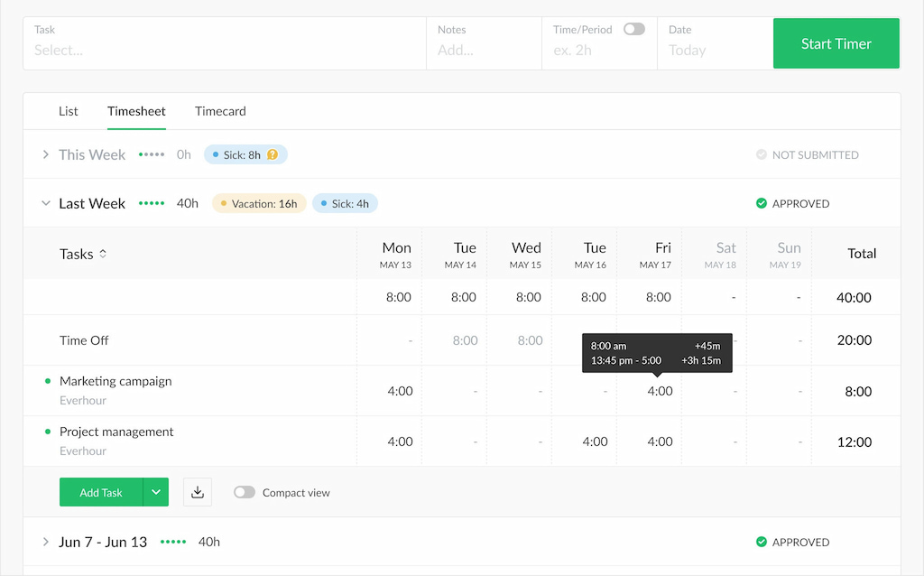Collapse the Last Week section

(46, 203)
